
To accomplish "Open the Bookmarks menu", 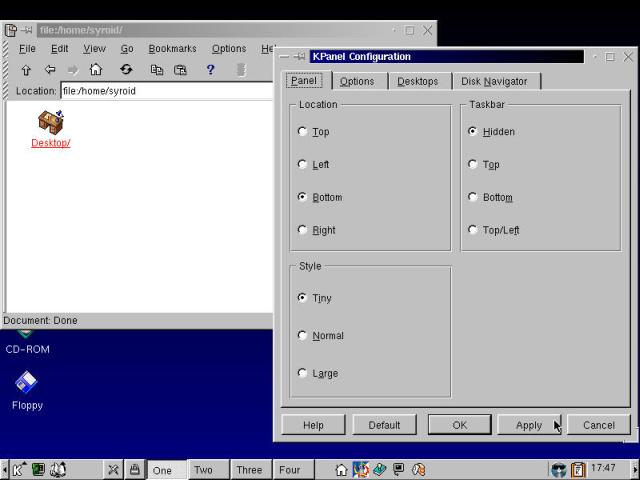I will tap(172, 48).
